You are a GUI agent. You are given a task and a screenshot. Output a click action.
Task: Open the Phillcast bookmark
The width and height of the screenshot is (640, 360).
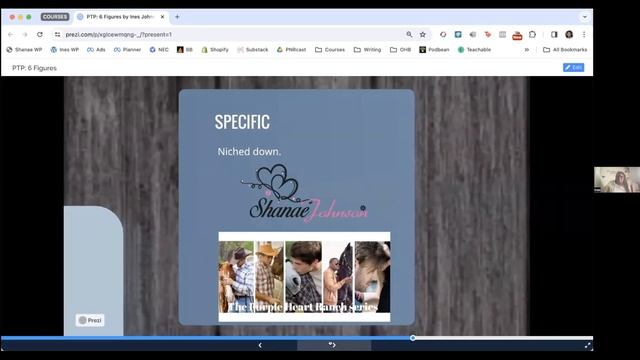coord(291,50)
